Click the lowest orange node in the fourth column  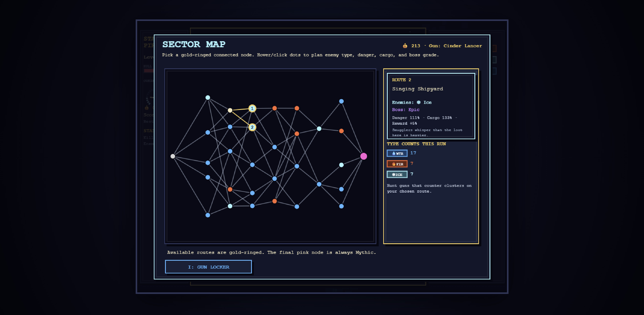(x=275, y=201)
